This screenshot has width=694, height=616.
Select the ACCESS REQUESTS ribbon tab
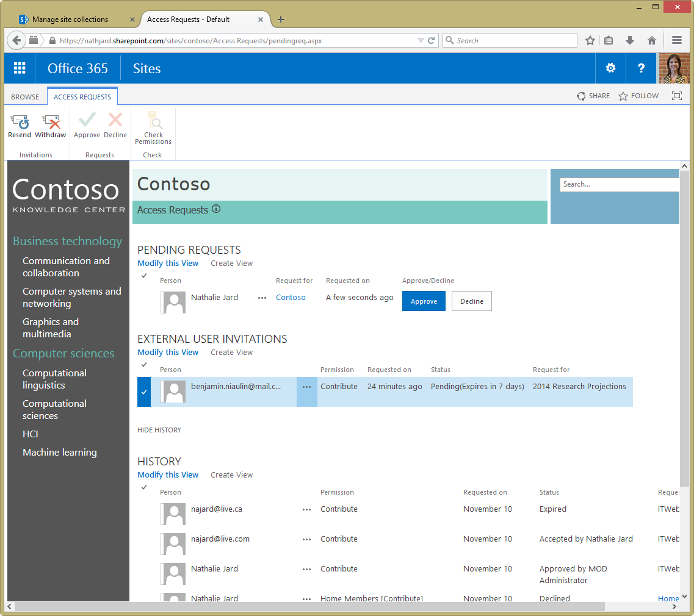pyautogui.click(x=82, y=97)
